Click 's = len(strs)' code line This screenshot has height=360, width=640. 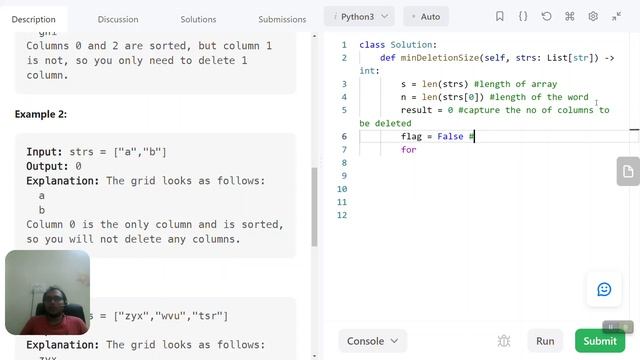[435, 84]
